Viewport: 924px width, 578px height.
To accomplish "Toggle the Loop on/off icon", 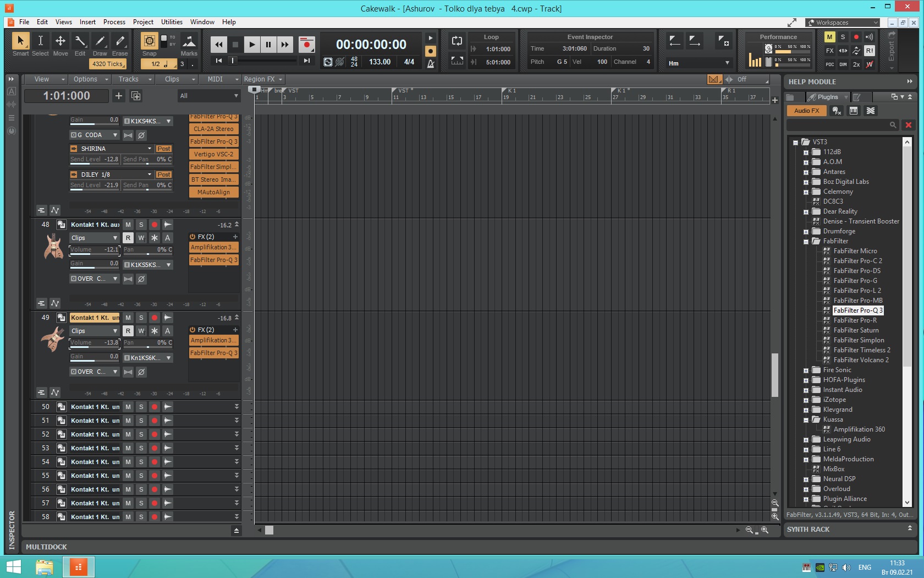I will pyautogui.click(x=457, y=41).
